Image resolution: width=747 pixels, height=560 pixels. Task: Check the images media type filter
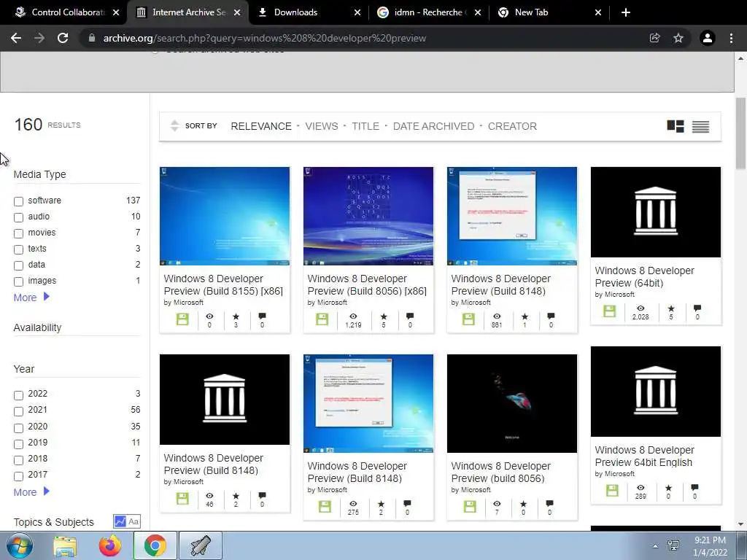tap(18, 281)
